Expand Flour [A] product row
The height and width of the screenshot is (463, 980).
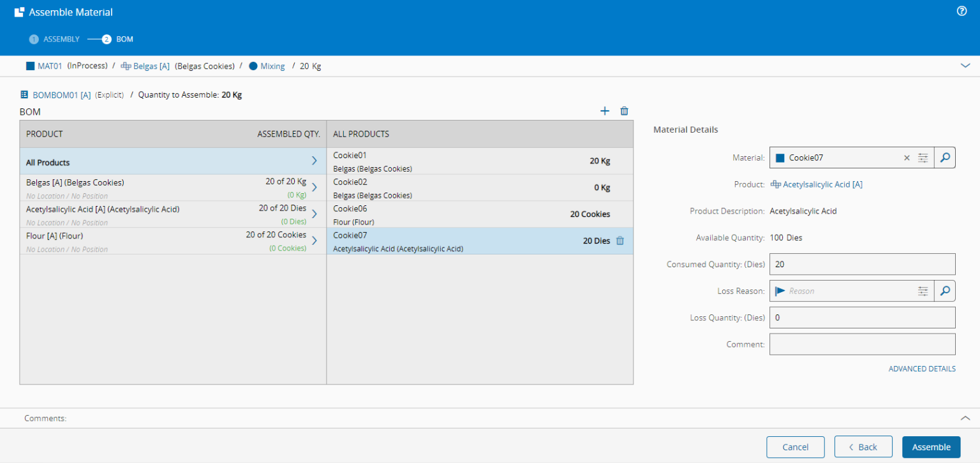click(314, 240)
